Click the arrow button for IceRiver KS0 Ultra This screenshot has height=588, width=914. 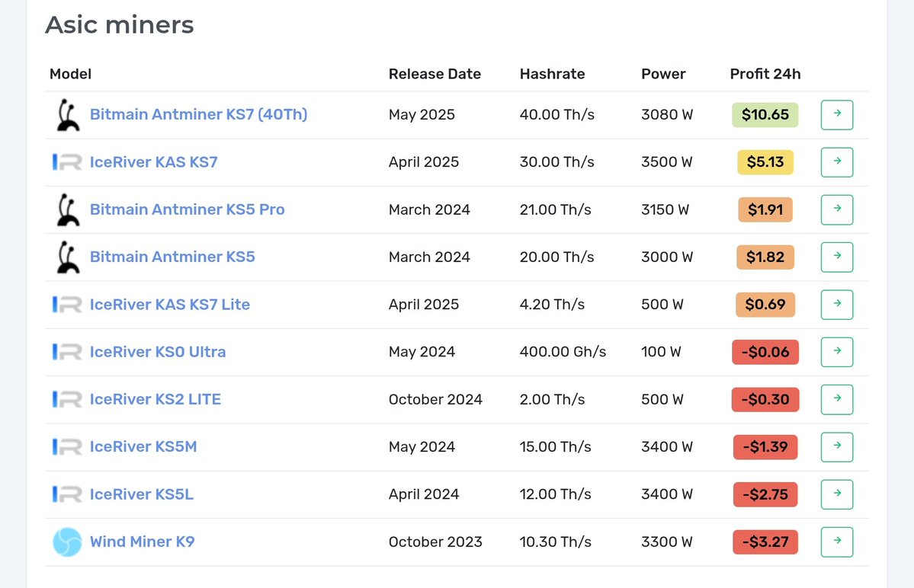[x=836, y=352]
